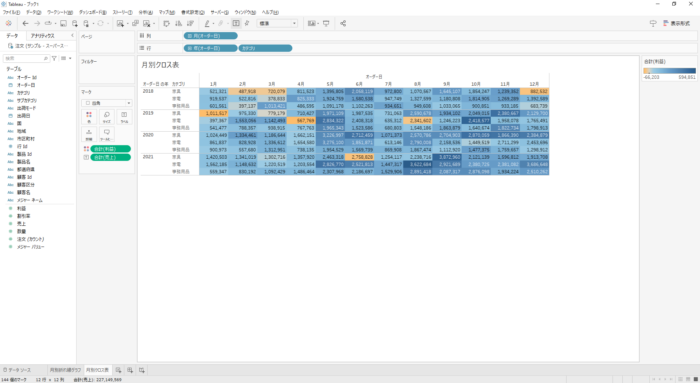Expand the new worksheet dropdown arrow
700x383 pixels.
tap(127, 24)
